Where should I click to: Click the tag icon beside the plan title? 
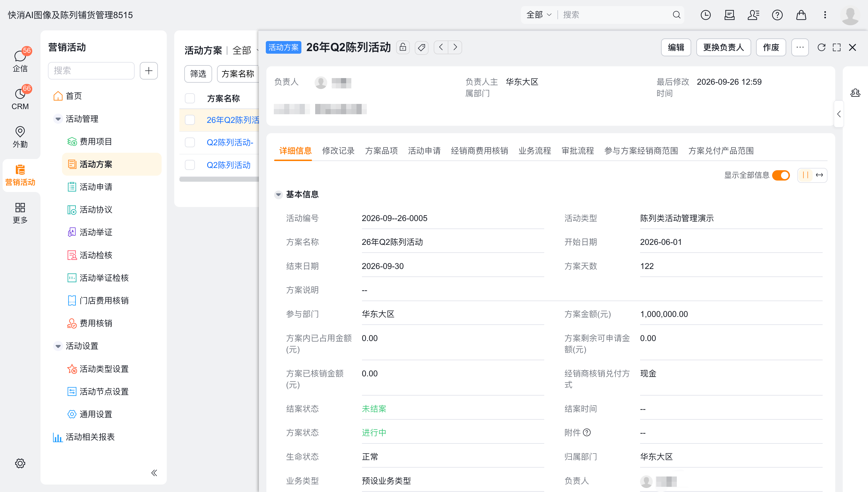click(x=421, y=47)
